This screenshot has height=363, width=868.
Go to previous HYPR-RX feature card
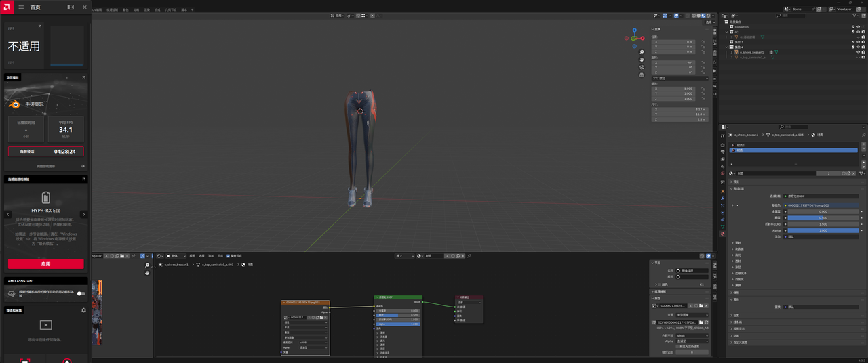(x=8, y=214)
